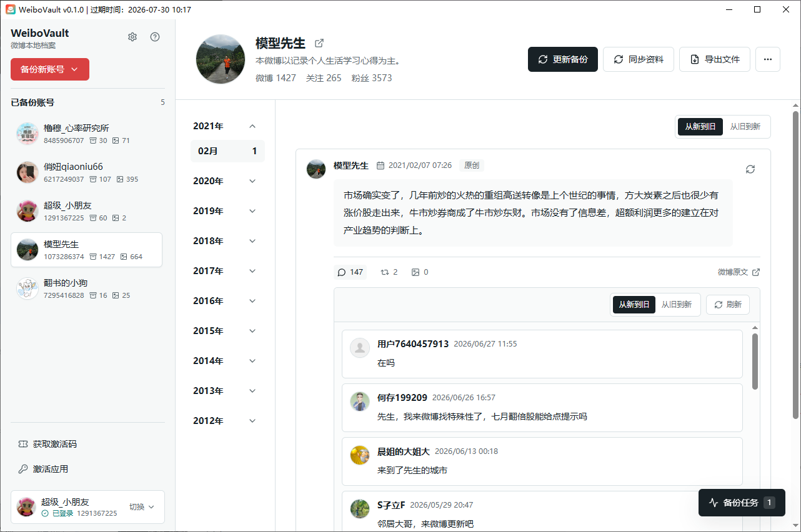Screen dimensions: 801x532
Task: Click the 原创 tag on the post
Action: [x=471, y=165]
